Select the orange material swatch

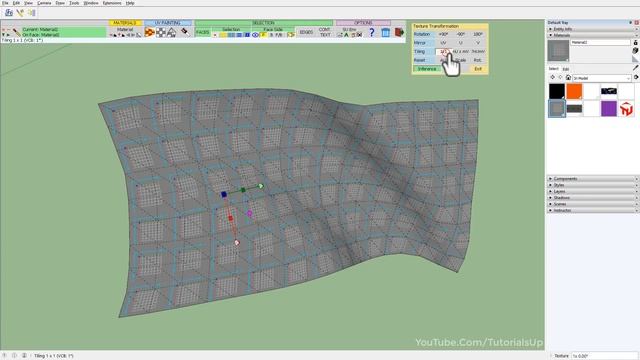pyautogui.click(x=574, y=91)
